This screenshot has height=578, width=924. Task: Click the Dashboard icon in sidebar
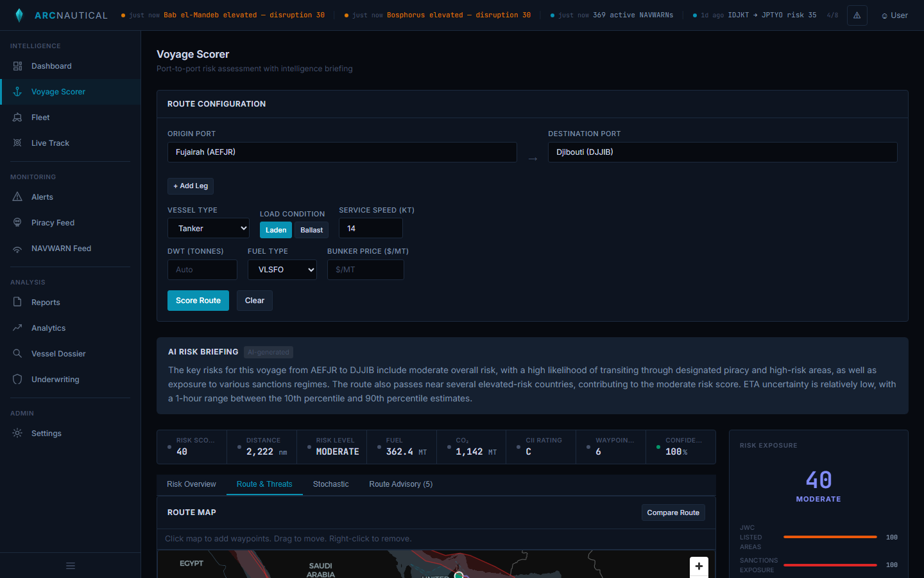(x=17, y=66)
